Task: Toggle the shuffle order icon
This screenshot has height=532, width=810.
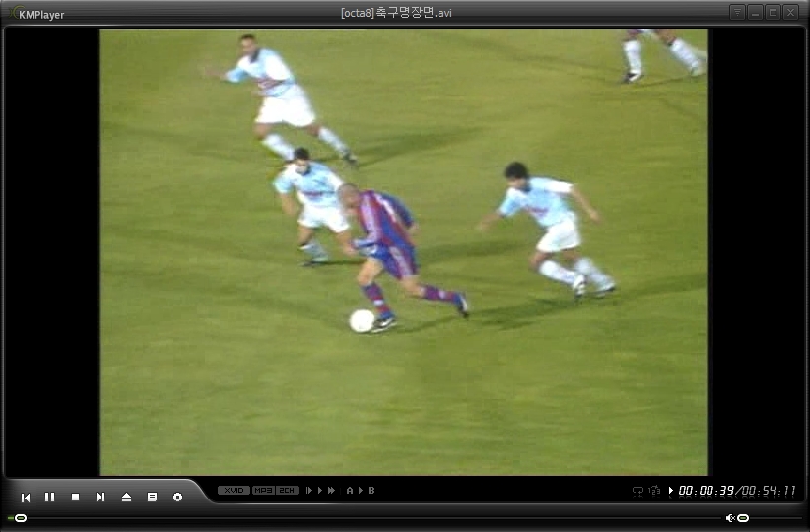Action: [654, 491]
